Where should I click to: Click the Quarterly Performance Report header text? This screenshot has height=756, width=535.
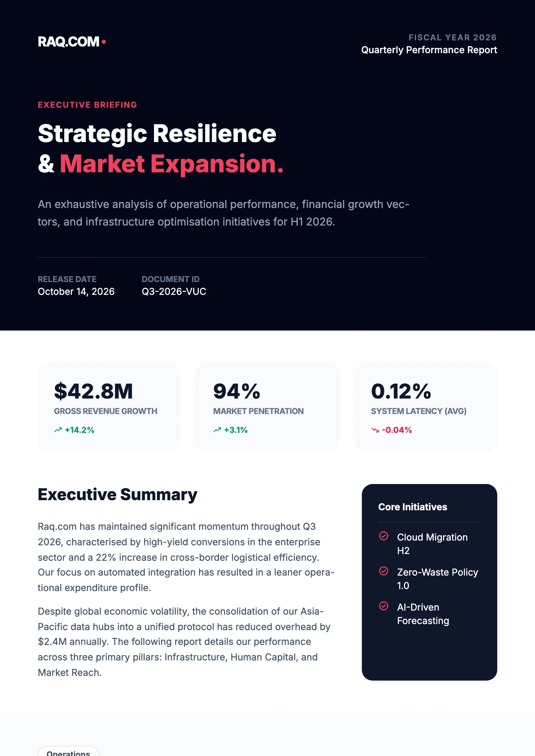click(x=429, y=50)
